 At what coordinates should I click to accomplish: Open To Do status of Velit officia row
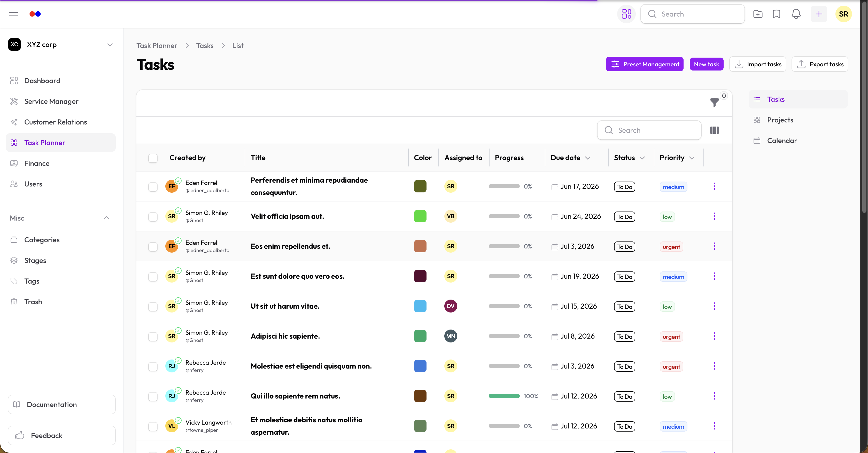pyautogui.click(x=624, y=217)
